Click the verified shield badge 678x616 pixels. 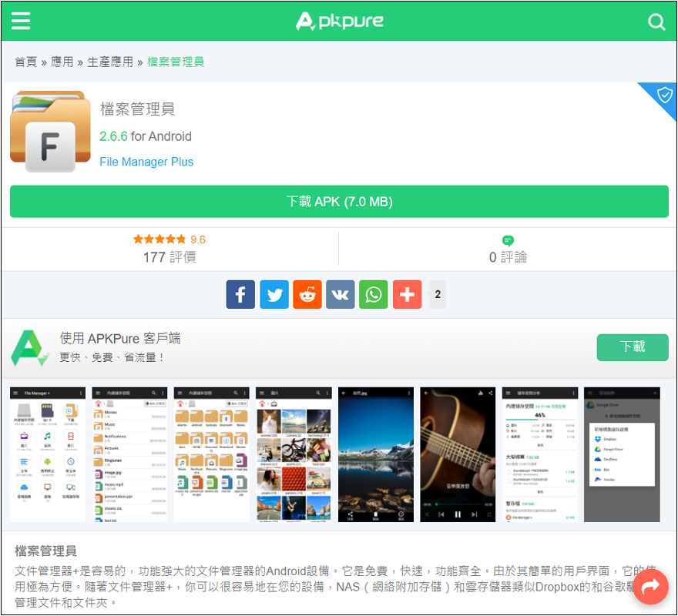(x=664, y=95)
